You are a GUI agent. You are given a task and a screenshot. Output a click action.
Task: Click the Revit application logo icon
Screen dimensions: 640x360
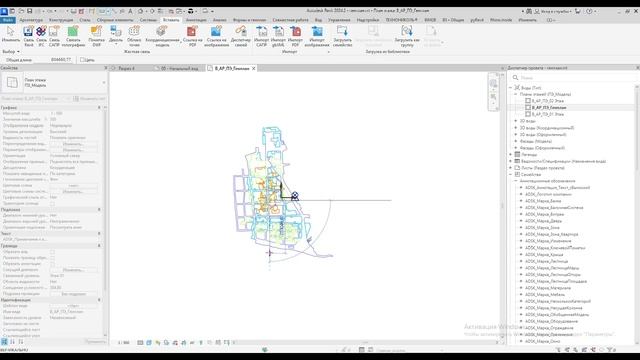[x=4, y=11]
